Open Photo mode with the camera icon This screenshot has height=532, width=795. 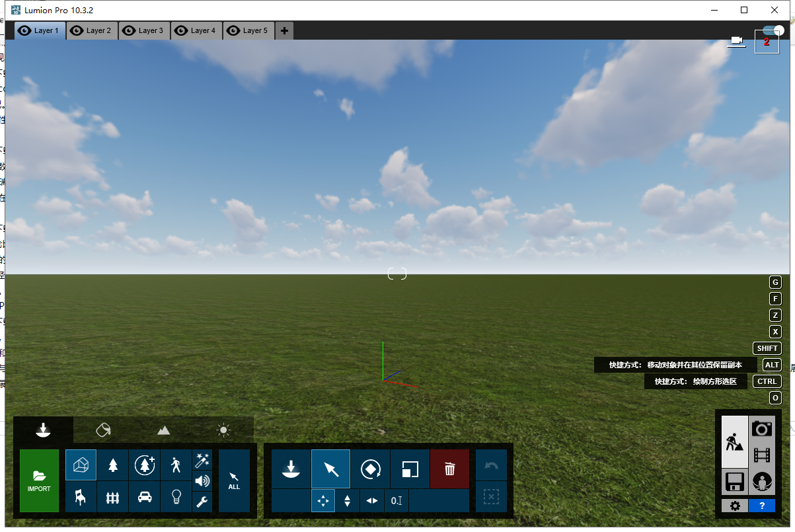pos(762,429)
